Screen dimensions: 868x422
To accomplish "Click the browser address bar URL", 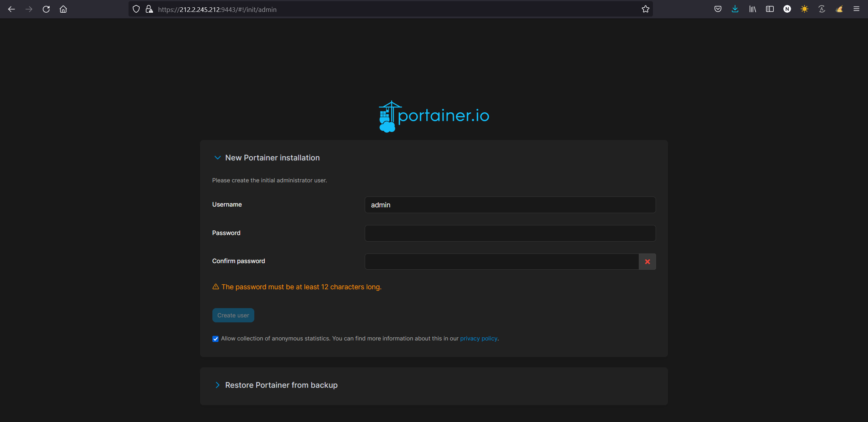I will coord(217,10).
